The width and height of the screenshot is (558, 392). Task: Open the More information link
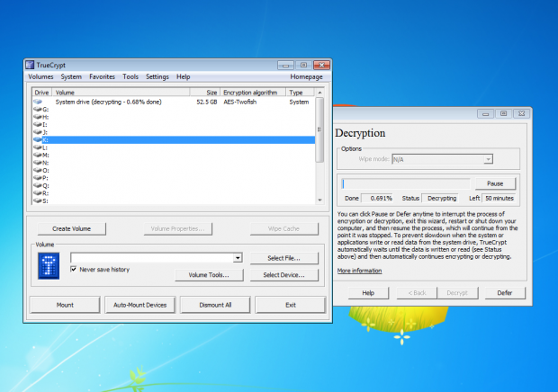pos(359,271)
